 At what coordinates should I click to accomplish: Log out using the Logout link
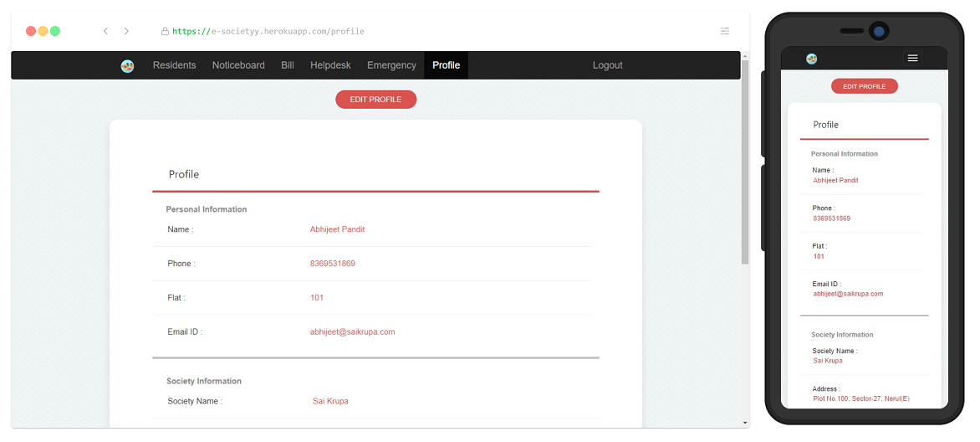pos(608,65)
